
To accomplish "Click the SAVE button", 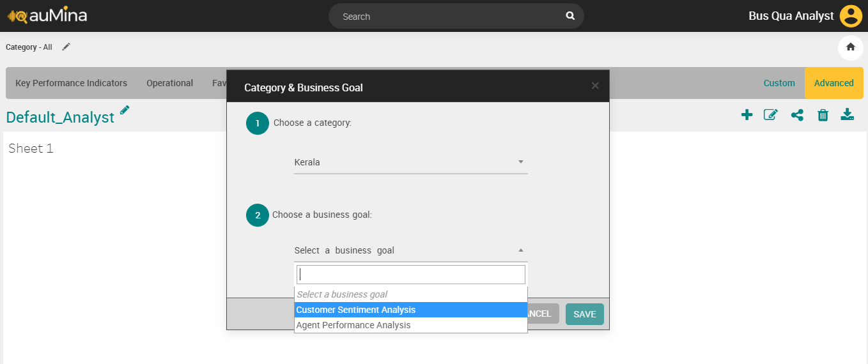I will (x=585, y=314).
